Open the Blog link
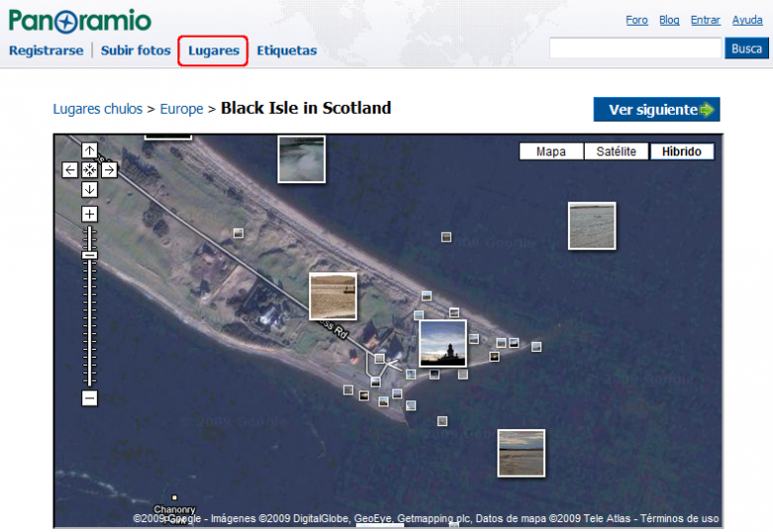 tap(669, 20)
